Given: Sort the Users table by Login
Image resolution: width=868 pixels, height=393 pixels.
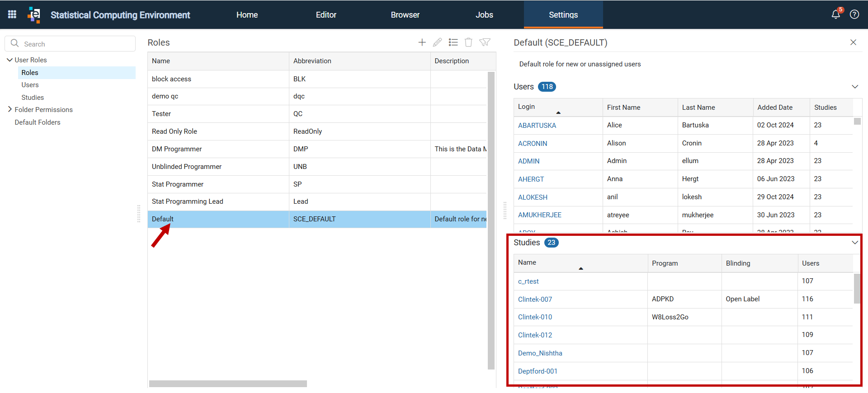Looking at the screenshot, I should point(558,107).
